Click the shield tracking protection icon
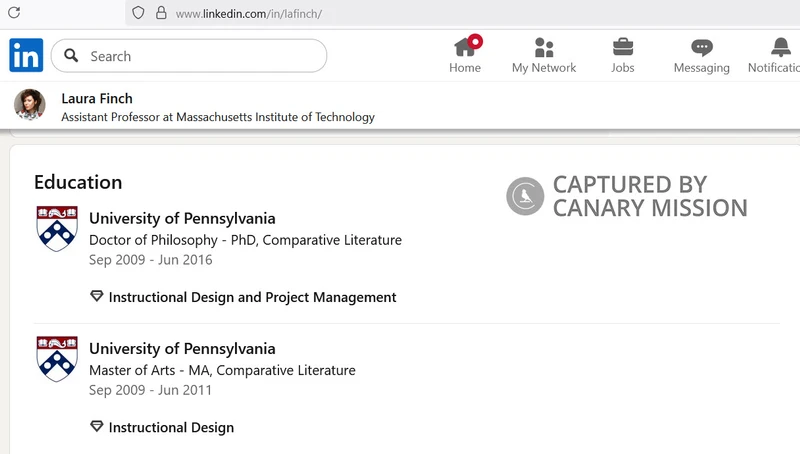 pyautogui.click(x=138, y=13)
